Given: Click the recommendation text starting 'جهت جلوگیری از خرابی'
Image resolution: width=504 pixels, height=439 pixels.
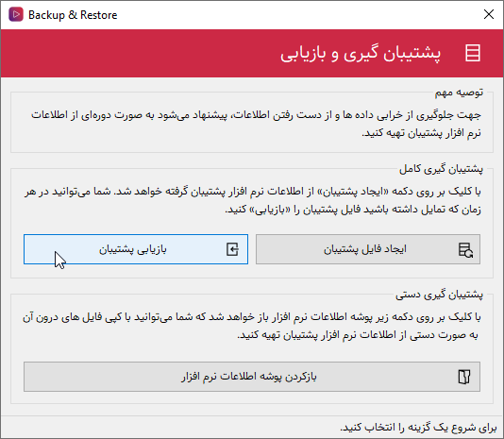Looking at the screenshot, I should 256,124.
